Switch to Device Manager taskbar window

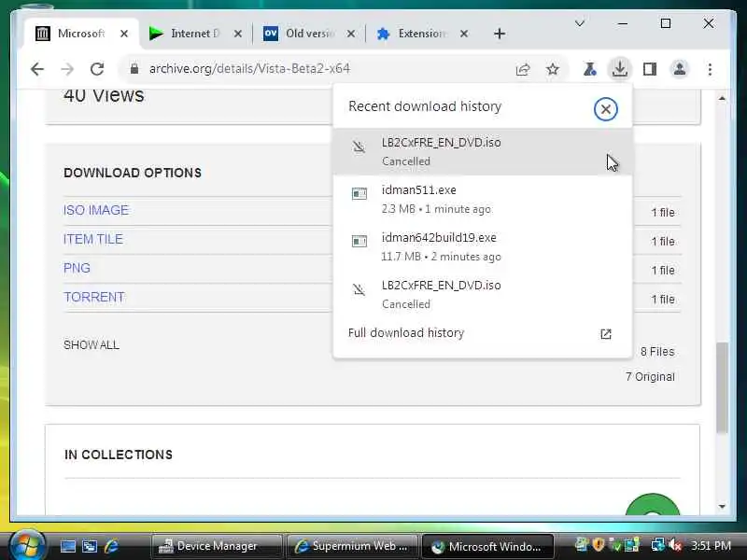pos(217,546)
